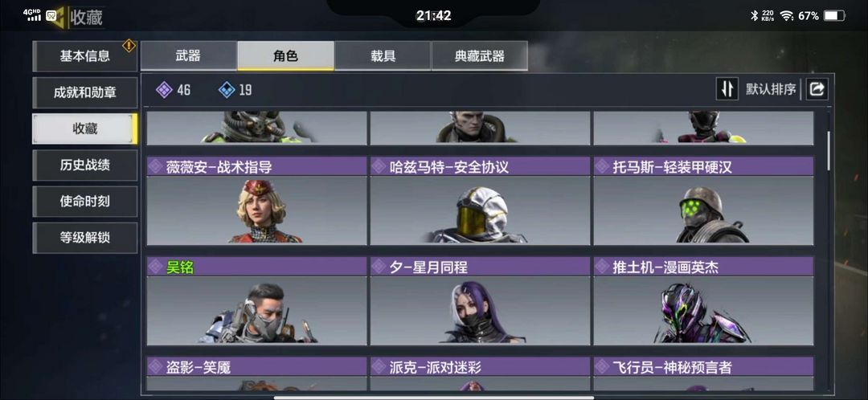Toggle the sort order arrows icon
The image size is (868, 400).
click(727, 88)
